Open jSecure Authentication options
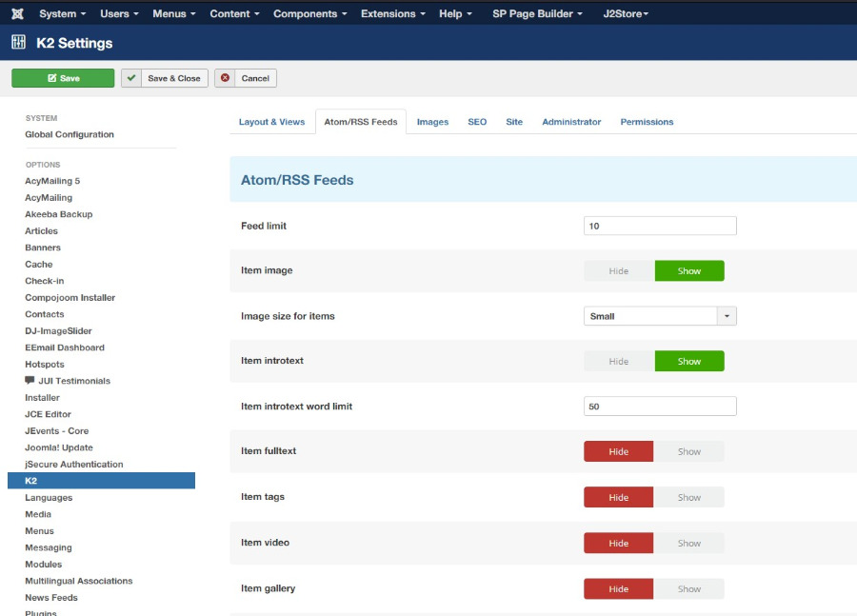The height and width of the screenshot is (616, 857). (73, 464)
